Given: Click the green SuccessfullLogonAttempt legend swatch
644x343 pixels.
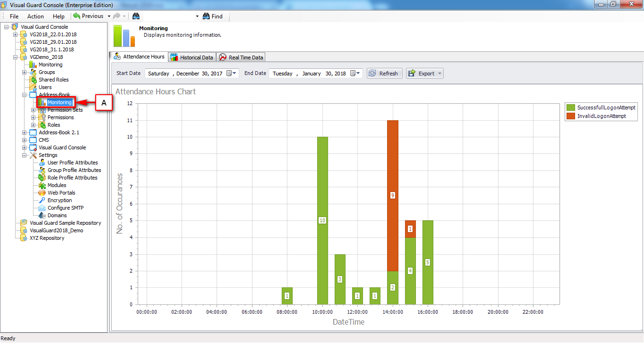Looking at the screenshot, I should 570,107.
